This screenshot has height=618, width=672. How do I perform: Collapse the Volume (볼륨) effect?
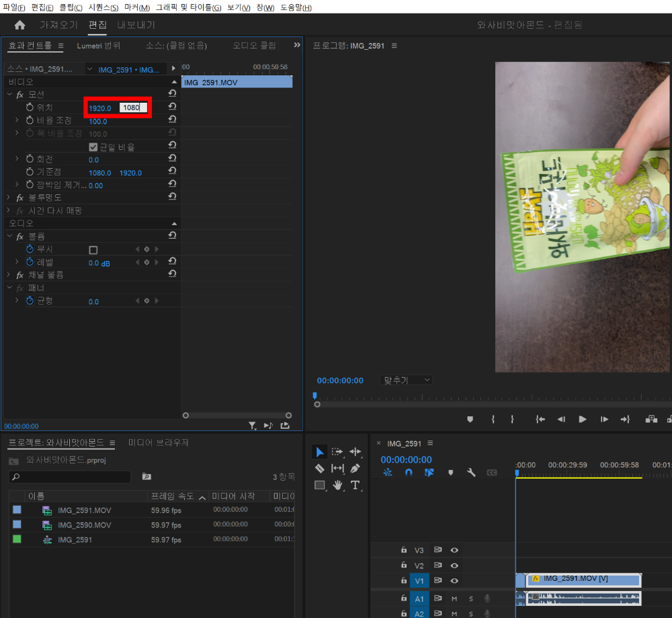[9, 236]
